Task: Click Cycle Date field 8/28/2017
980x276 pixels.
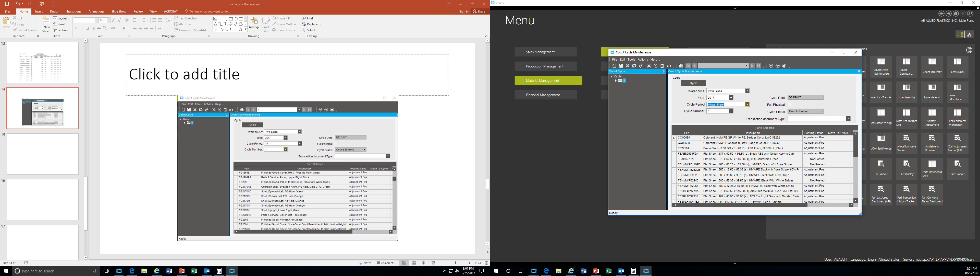Action: click(805, 98)
